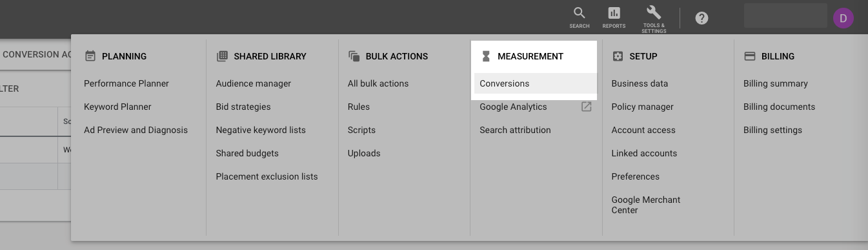The height and width of the screenshot is (250, 868).
Task: Open Google Merchant Center
Action: tap(646, 205)
